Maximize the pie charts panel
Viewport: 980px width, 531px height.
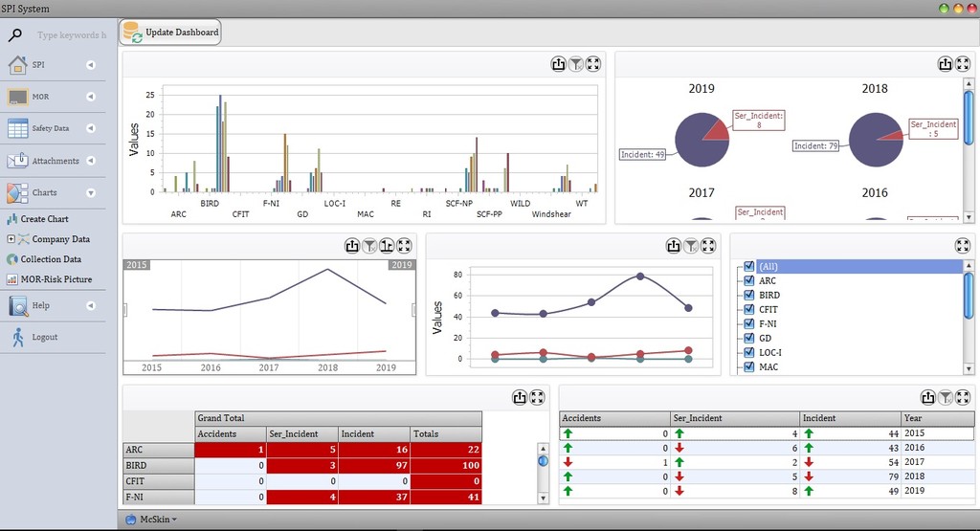(x=963, y=64)
